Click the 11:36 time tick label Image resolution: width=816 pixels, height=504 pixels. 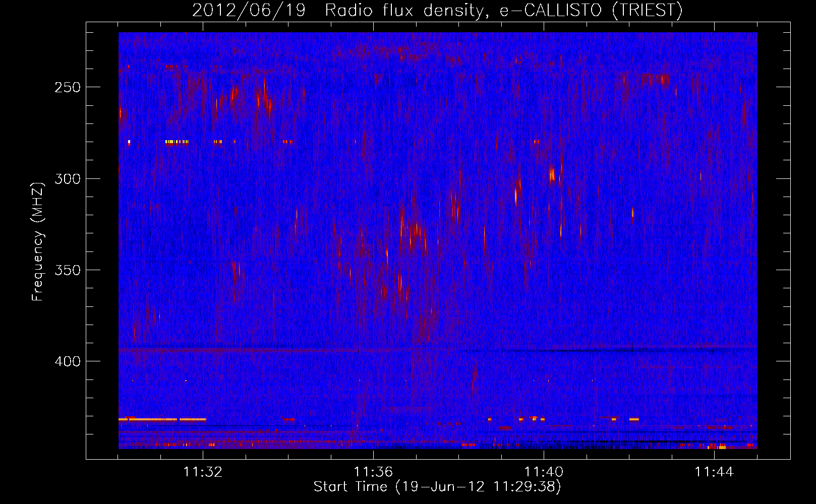point(373,472)
